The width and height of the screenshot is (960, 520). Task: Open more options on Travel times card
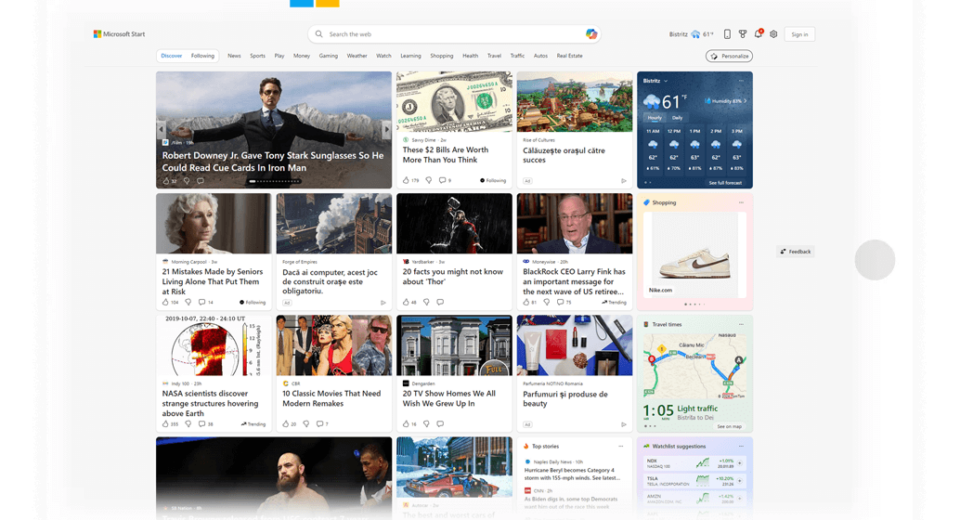(741, 324)
